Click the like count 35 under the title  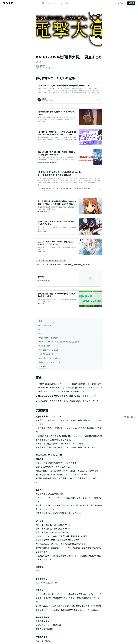[40, 62]
